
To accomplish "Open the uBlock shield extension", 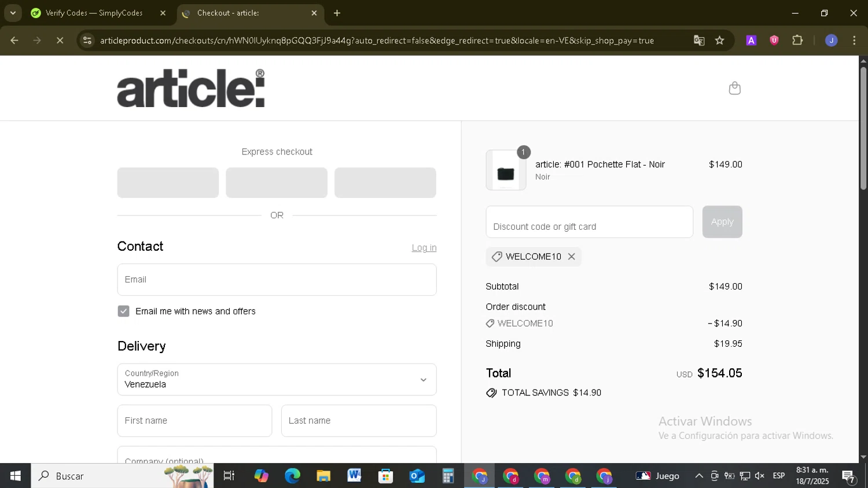I will 774,41.
